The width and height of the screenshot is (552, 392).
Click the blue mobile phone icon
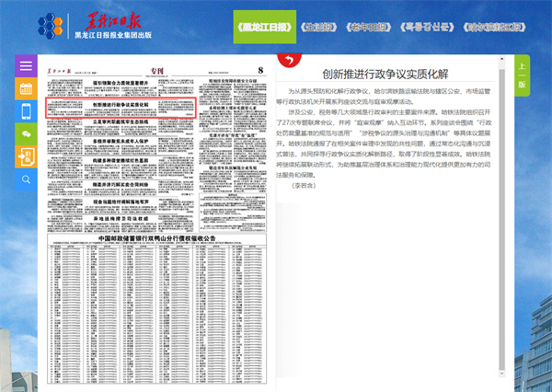coord(26,111)
